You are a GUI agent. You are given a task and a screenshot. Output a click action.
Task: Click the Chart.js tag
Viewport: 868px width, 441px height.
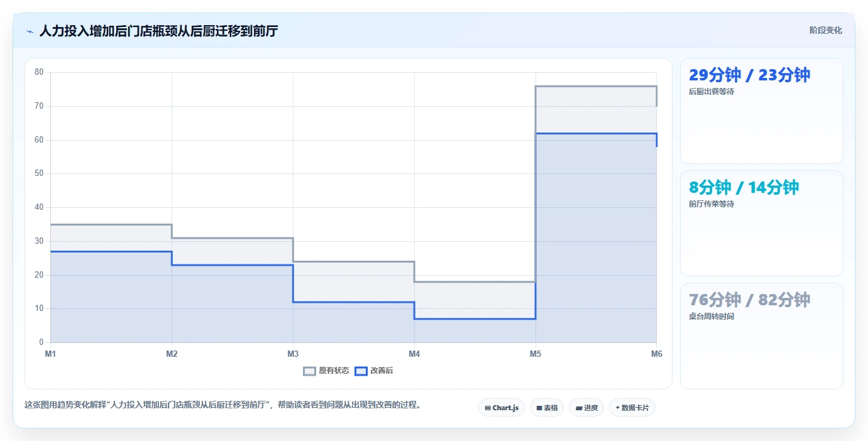tap(502, 408)
